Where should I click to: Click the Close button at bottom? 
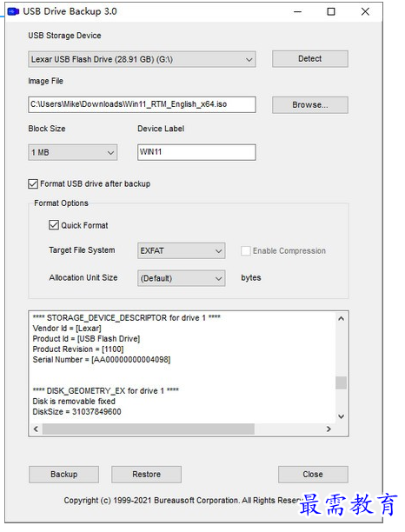pyautogui.click(x=313, y=475)
